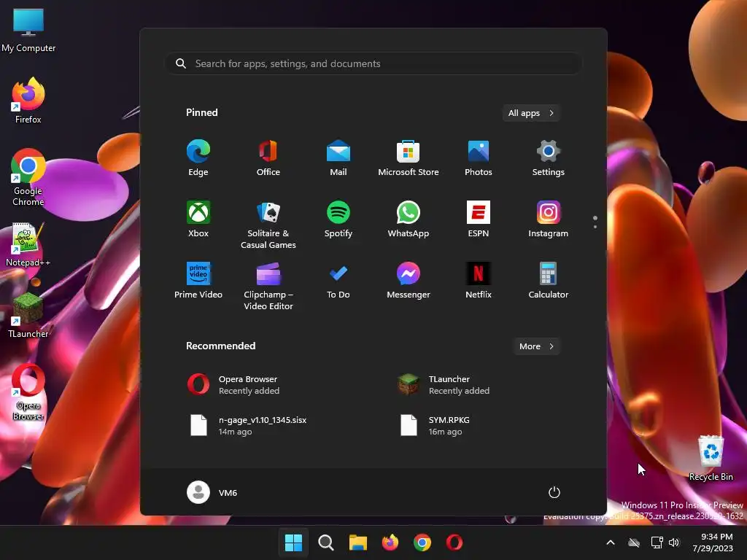
Task: Show hidden system tray icons
Action: tap(611, 542)
